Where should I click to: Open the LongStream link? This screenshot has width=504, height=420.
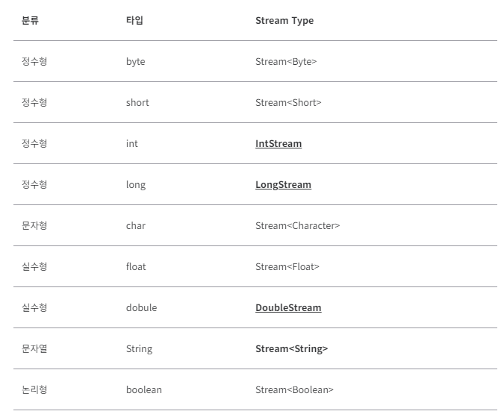point(283,185)
